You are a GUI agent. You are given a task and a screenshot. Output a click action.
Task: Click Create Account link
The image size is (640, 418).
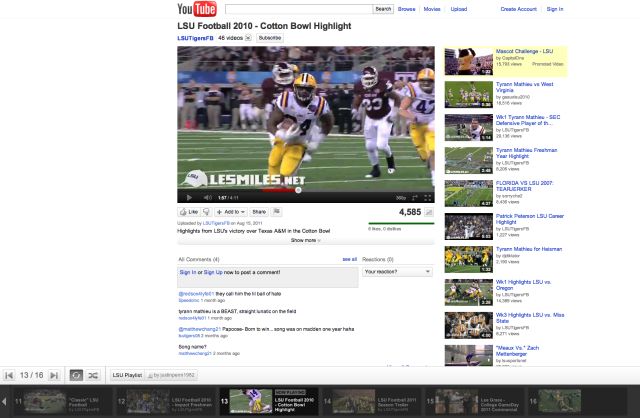click(x=518, y=9)
